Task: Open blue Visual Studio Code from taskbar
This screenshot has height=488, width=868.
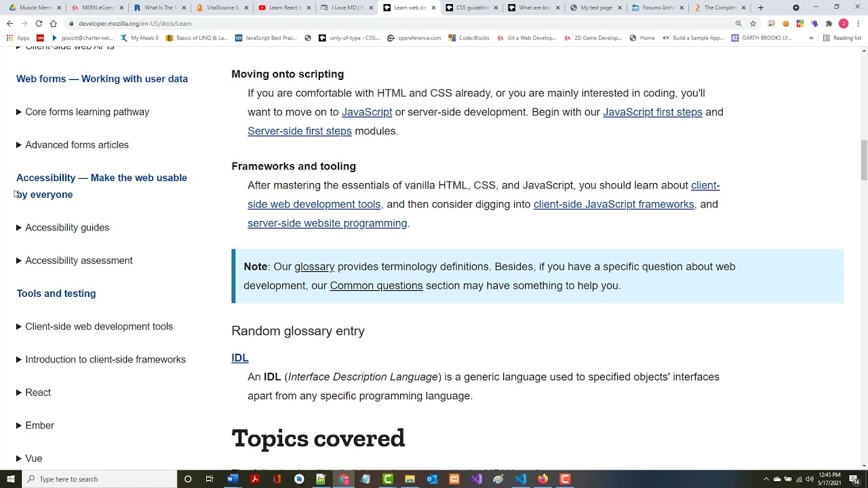Action: pyautogui.click(x=521, y=479)
